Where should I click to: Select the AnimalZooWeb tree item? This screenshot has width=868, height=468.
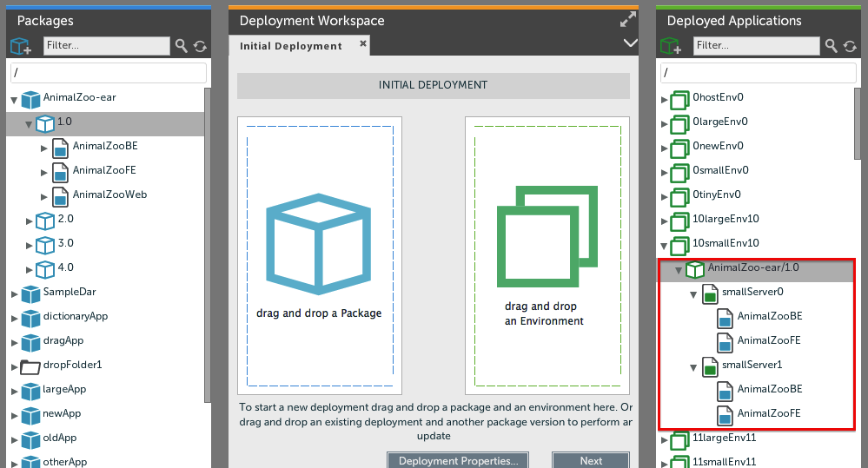pyautogui.click(x=109, y=194)
